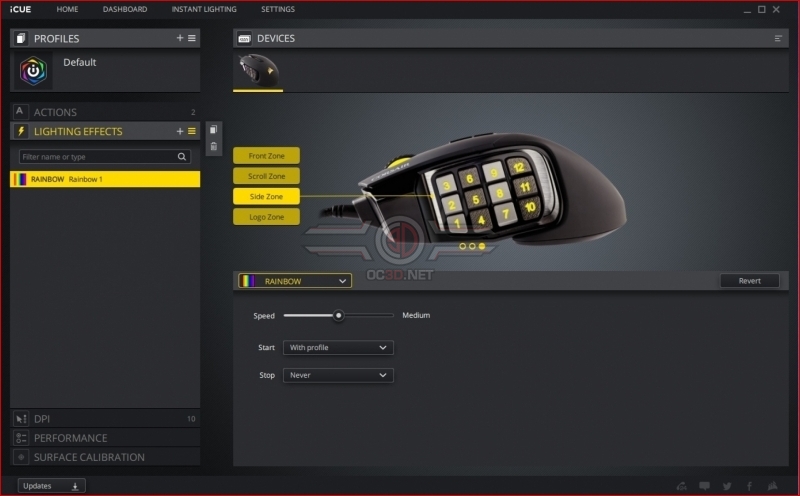Open the RAINBOW effect type dropdown
800x496 pixels.
pos(295,281)
